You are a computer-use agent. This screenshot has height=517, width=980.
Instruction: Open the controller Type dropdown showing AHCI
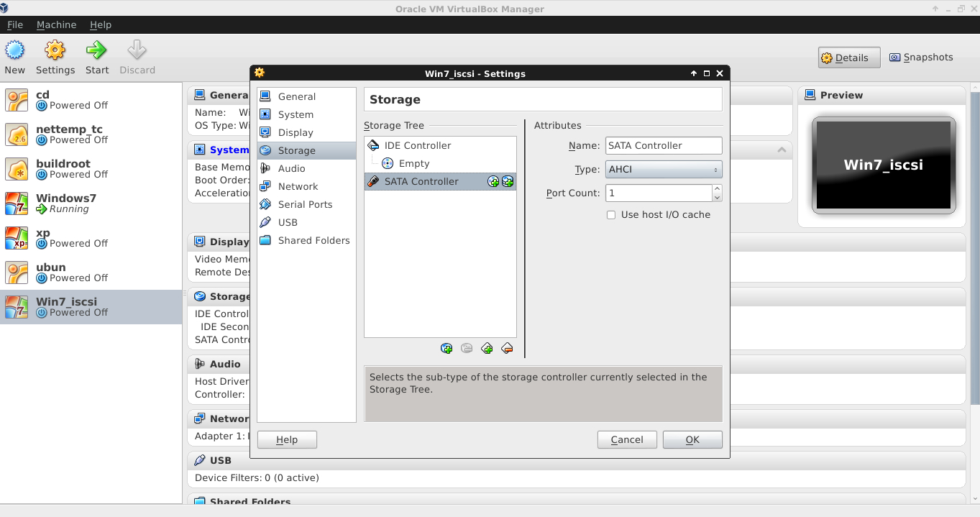coord(664,170)
